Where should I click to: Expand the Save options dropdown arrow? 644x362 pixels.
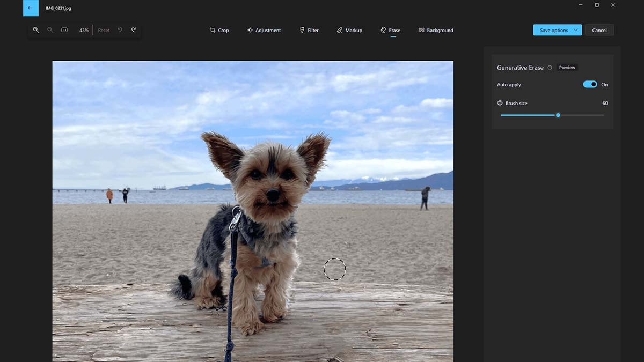[576, 30]
